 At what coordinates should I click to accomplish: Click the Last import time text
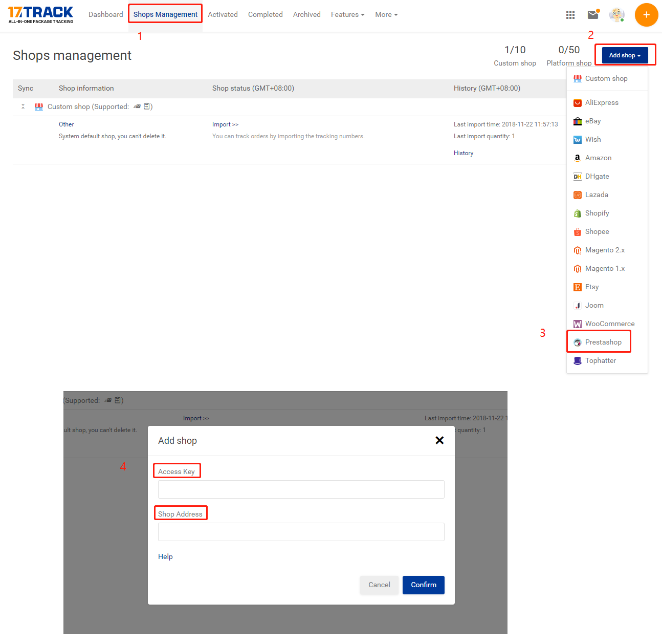pos(506,124)
